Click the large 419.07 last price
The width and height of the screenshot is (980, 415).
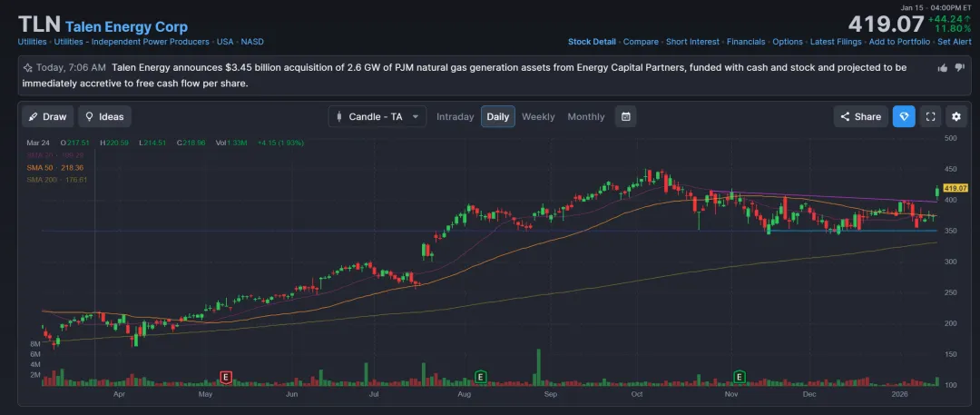(x=886, y=25)
